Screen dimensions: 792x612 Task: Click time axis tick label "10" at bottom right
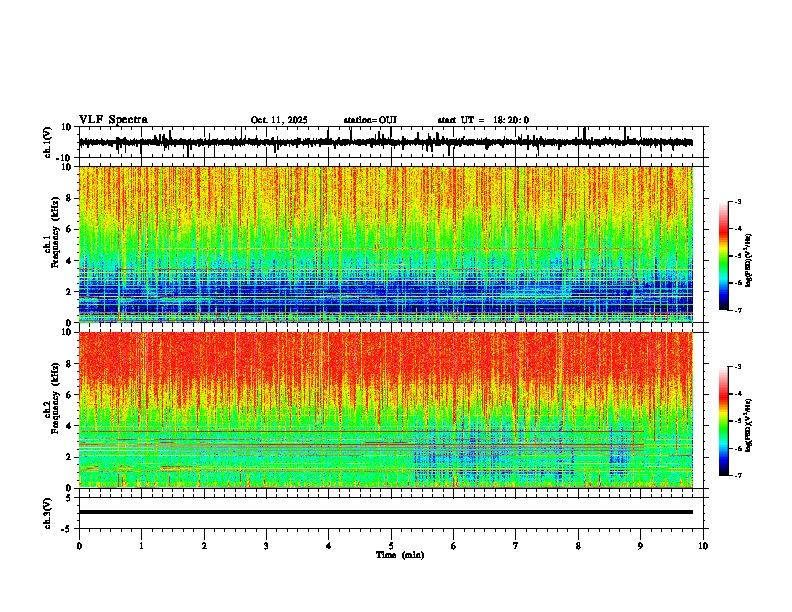[x=703, y=546]
